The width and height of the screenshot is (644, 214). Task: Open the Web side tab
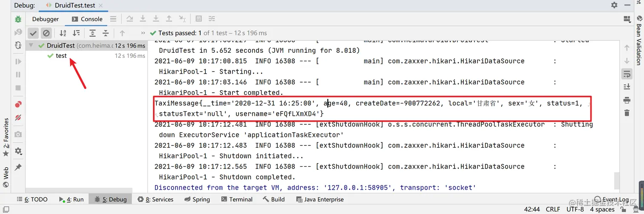click(6, 177)
